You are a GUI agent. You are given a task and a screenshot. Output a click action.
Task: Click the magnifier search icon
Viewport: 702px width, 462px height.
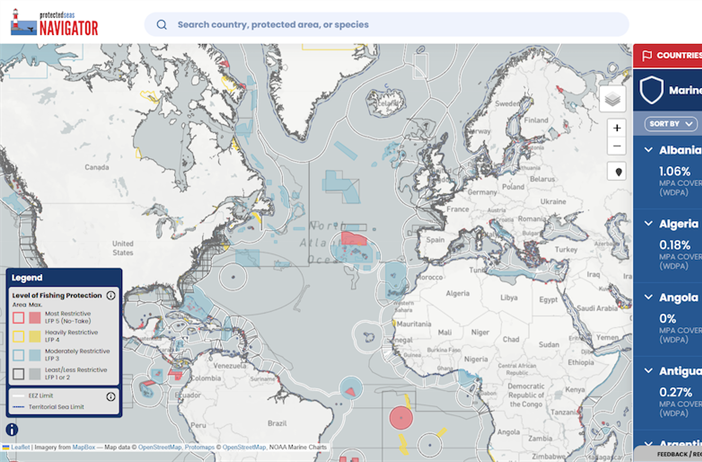162,25
